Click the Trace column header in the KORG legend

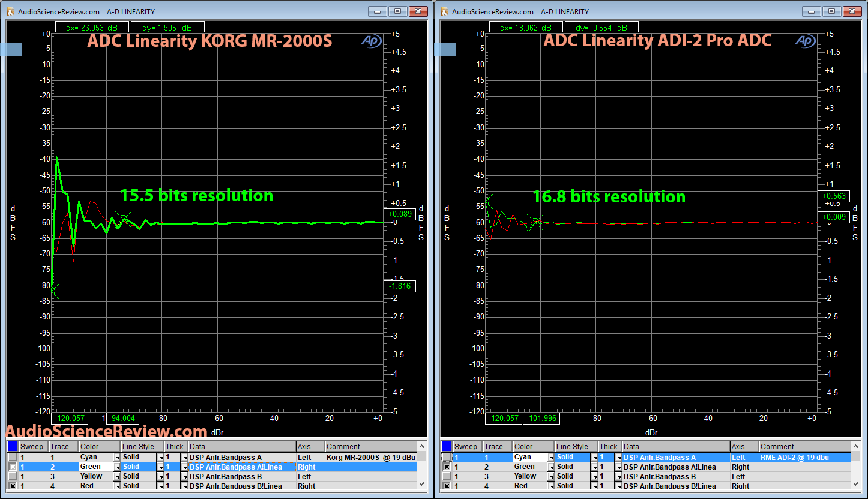[x=62, y=447]
